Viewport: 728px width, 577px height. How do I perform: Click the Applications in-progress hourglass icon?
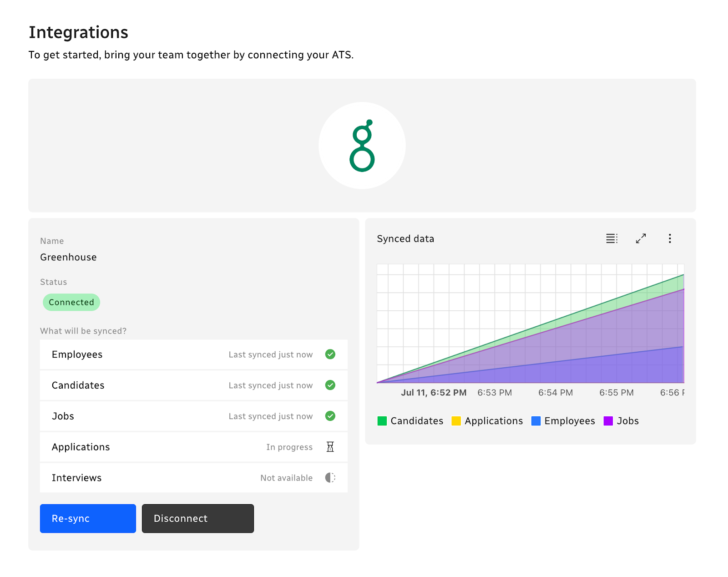330,447
